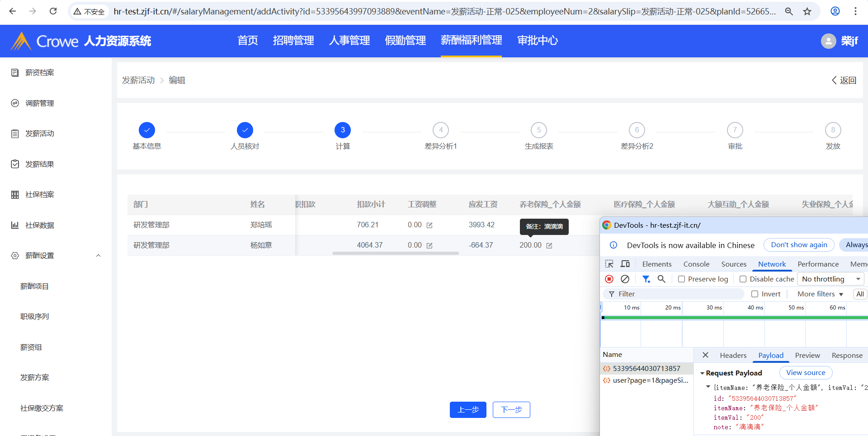The image size is (868, 436).
Task: Bookmark this page with star icon
Action: 807,11
